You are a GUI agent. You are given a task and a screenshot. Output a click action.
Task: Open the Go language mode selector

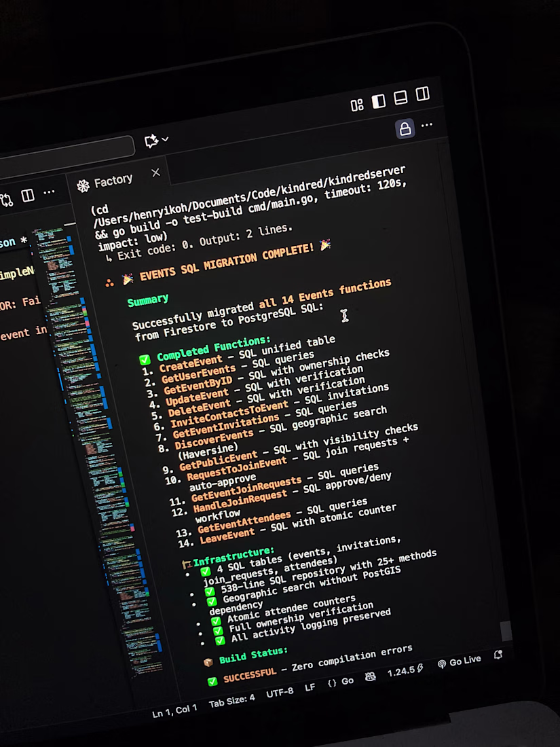point(341,682)
